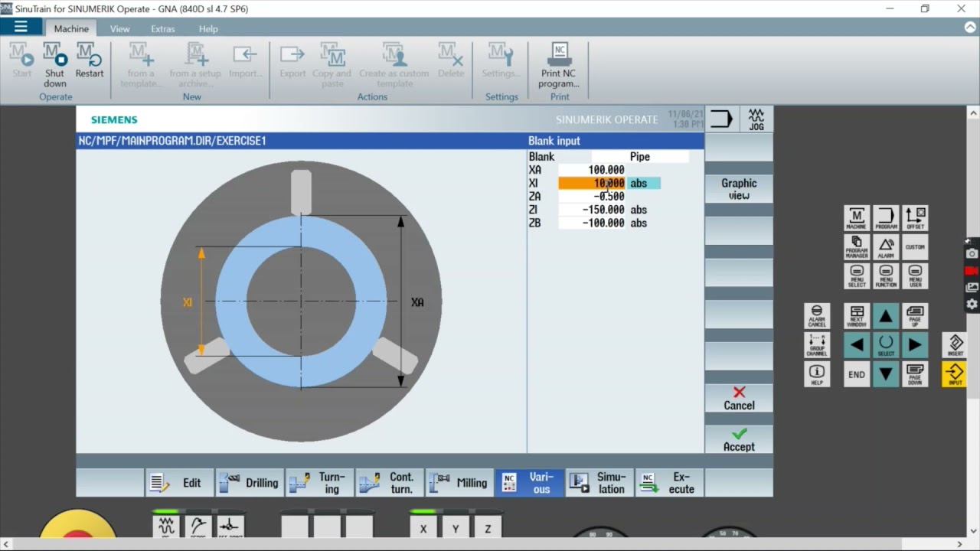Open the Milling softkey

[459, 483]
